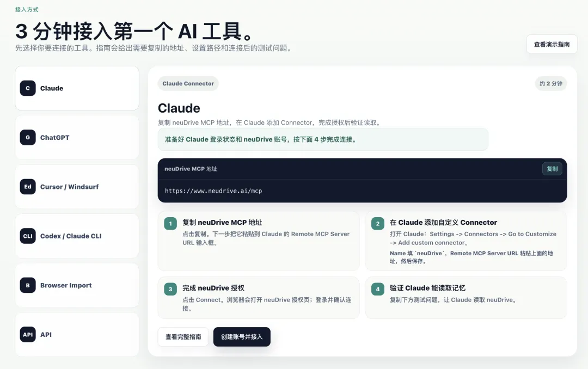Viewport: 588px width, 369px height.
Task: Click the "API" badge icon
Action: coord(28,335)
